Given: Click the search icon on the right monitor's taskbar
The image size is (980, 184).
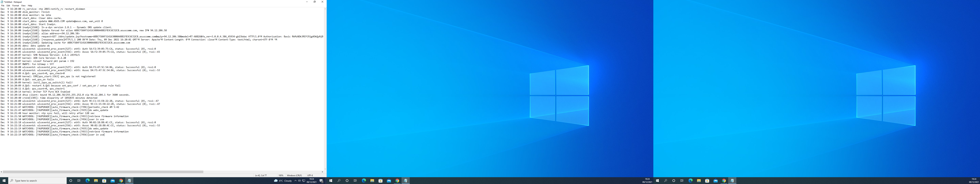Looking at the screenshot, I should point(666,181).
